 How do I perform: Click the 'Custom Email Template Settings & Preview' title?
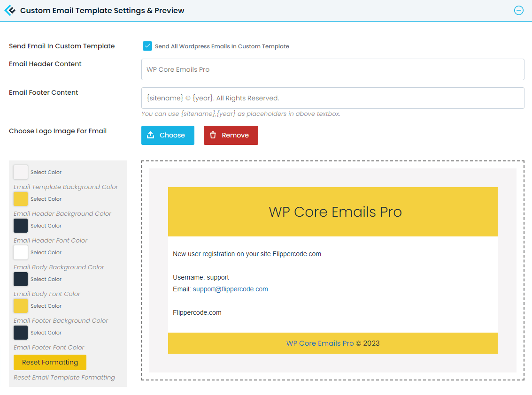pos(102,10)
